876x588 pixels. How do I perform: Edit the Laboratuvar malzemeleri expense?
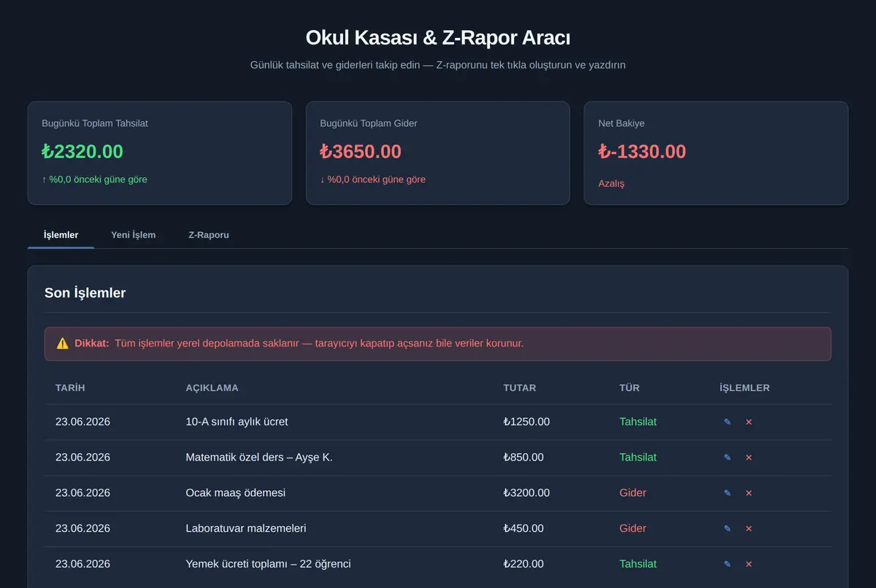point(727,528)
